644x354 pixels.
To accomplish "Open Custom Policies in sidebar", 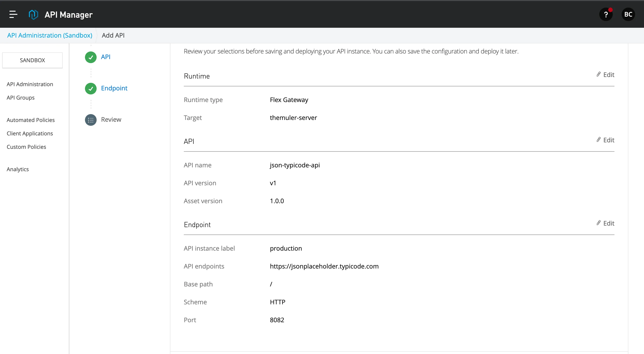I will (26, 147).
